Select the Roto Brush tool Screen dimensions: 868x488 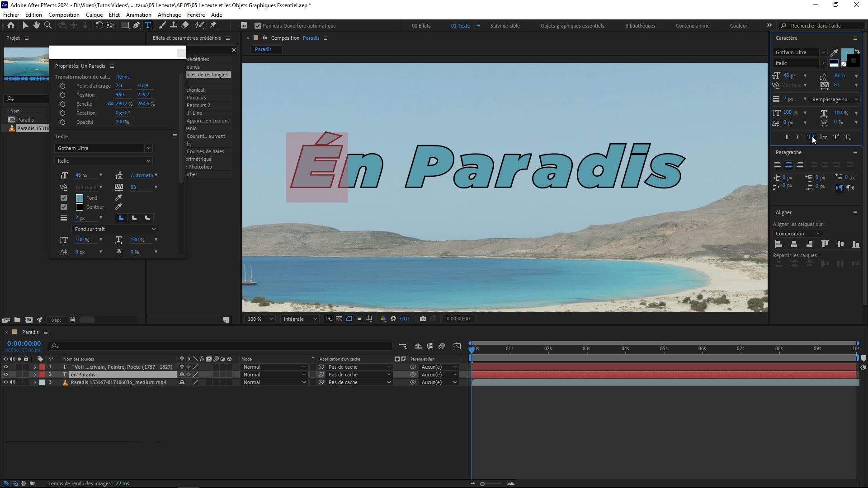(199, 25)
